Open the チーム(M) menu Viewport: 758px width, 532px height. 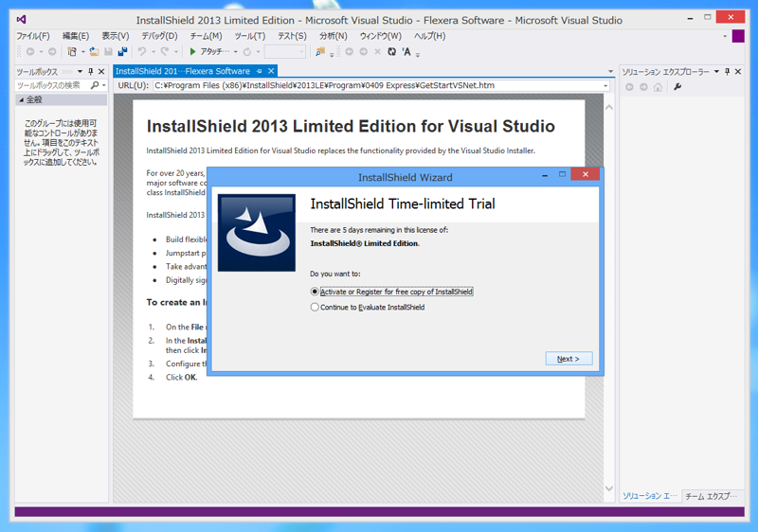click(x=206, y=36)
